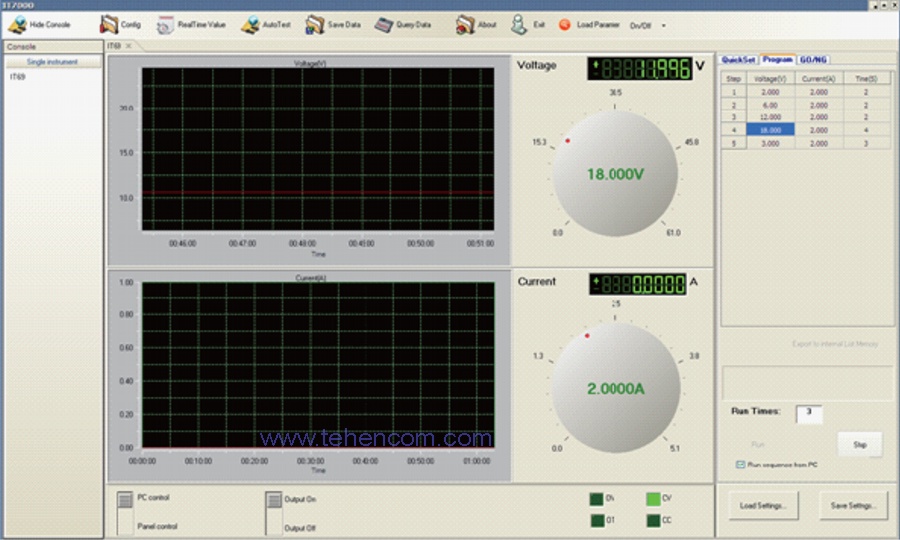Click current cell in step 1 row
Viewport: 900px width, 540px height.
(818, 92)
